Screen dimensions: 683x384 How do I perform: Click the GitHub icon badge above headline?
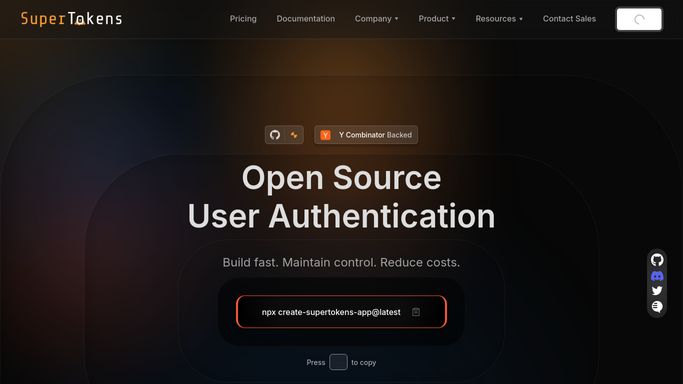click(275, 135)
